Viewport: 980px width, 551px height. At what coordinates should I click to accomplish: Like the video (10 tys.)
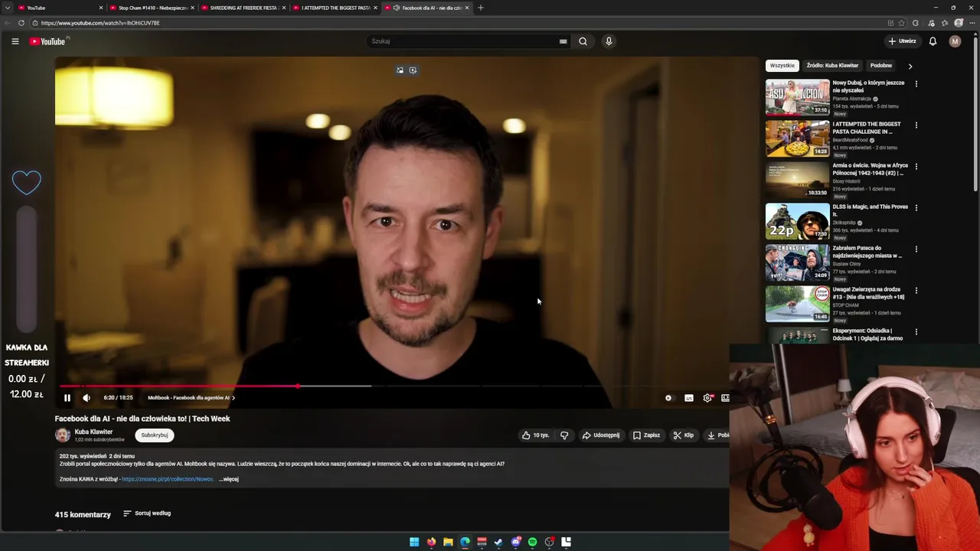pos(536,435)
